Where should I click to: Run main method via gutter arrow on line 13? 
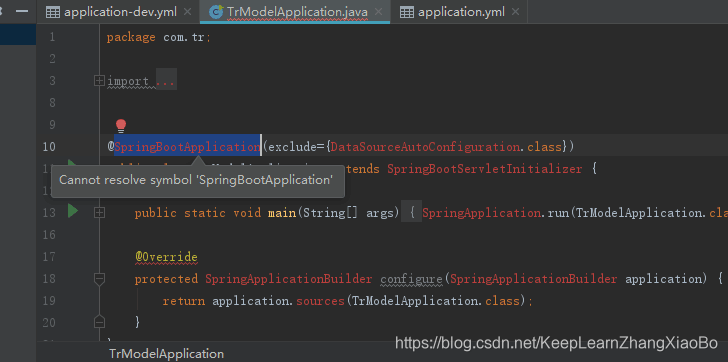click(72, 211)
